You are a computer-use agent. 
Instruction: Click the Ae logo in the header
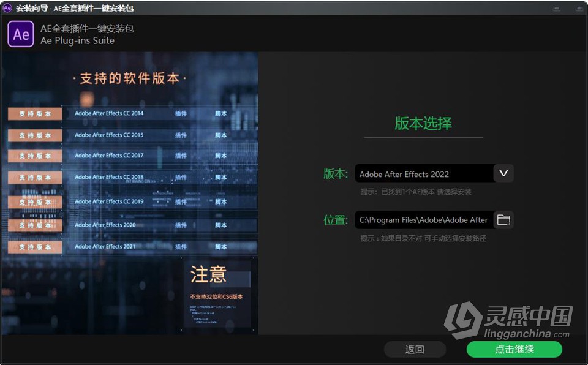click(21, 34)
